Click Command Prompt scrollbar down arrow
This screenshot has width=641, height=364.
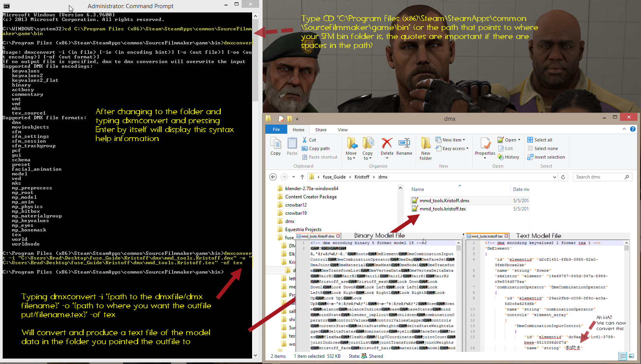pyautogui.click(x=255, y=355)
